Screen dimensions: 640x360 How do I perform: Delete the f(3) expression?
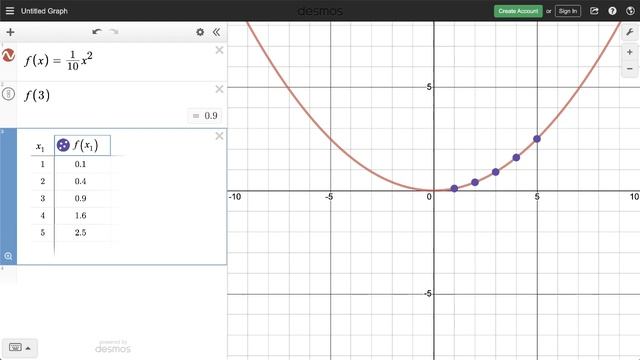[x=219, y=89]
